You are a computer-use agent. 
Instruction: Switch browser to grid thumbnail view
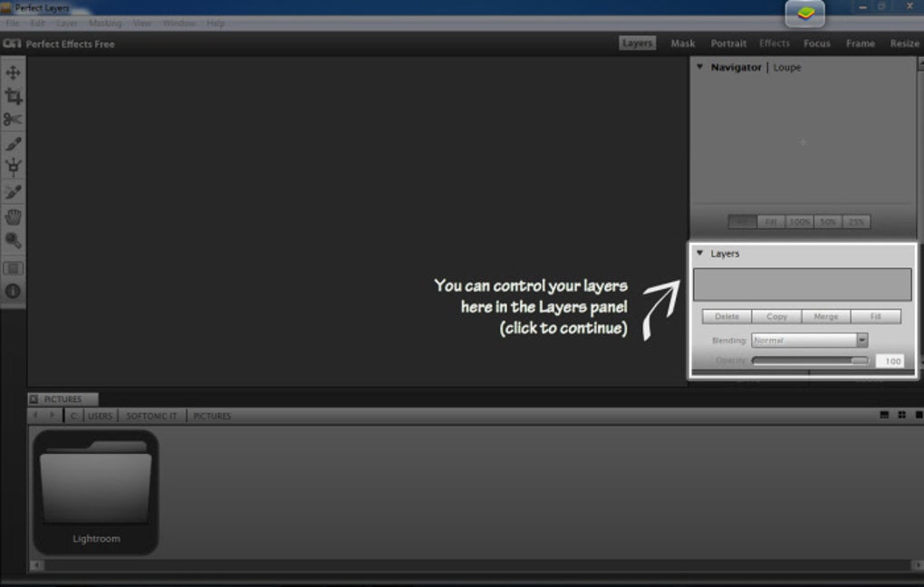coord(901,415)
